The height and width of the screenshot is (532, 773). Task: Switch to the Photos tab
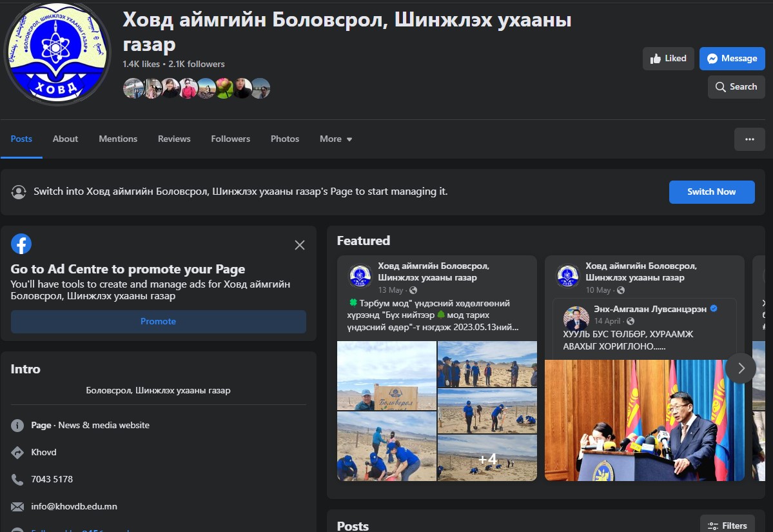(284, 139)
